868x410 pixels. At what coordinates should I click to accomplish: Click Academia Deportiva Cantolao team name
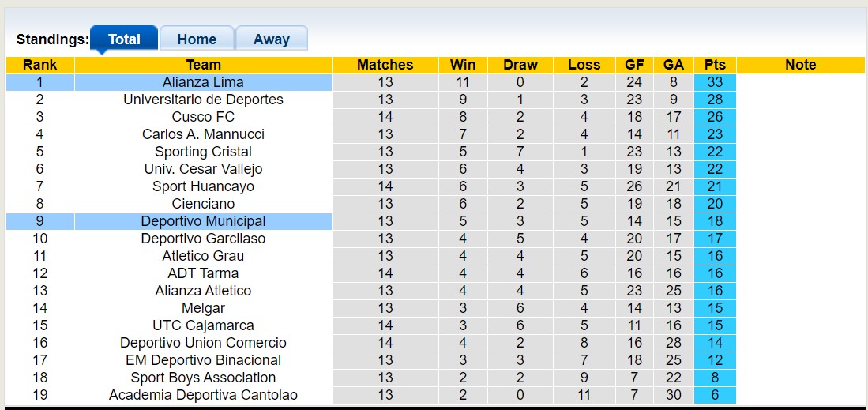(x=203, y=395)
